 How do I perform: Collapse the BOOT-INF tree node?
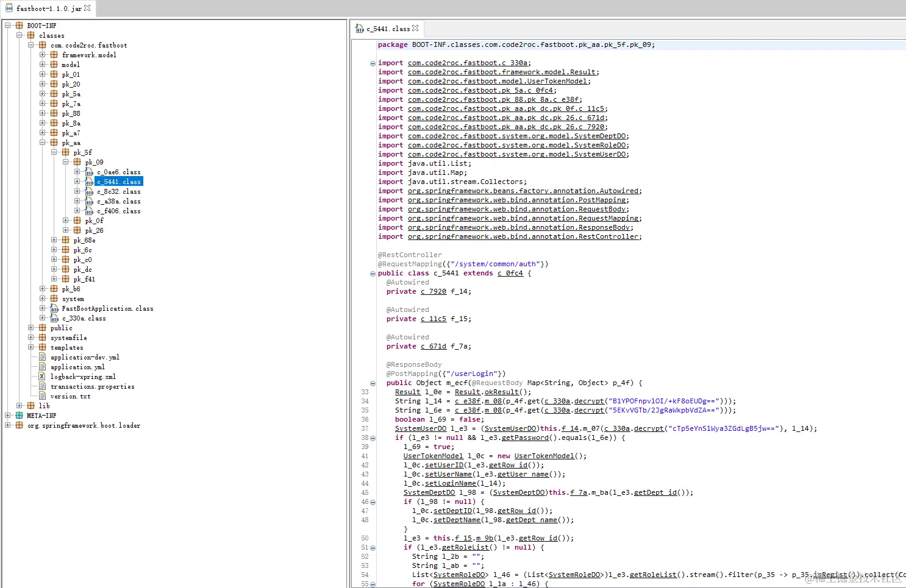coord(7,26)
